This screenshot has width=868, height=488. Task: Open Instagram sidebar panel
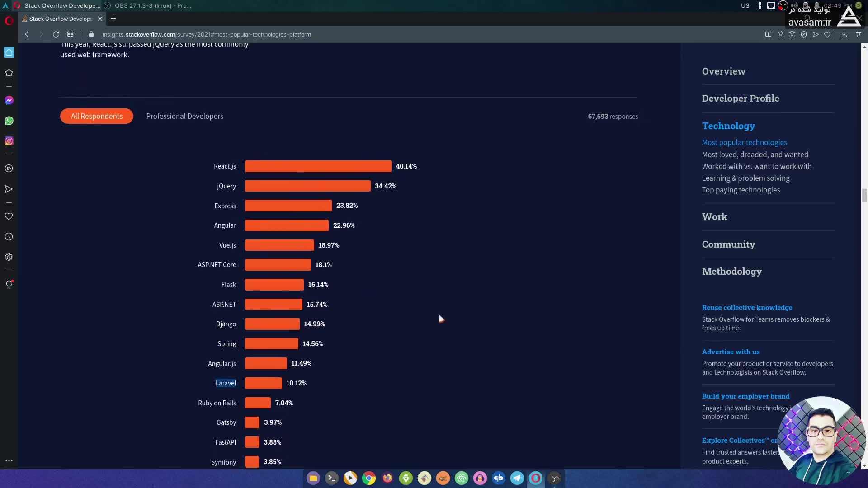(9, 141)
